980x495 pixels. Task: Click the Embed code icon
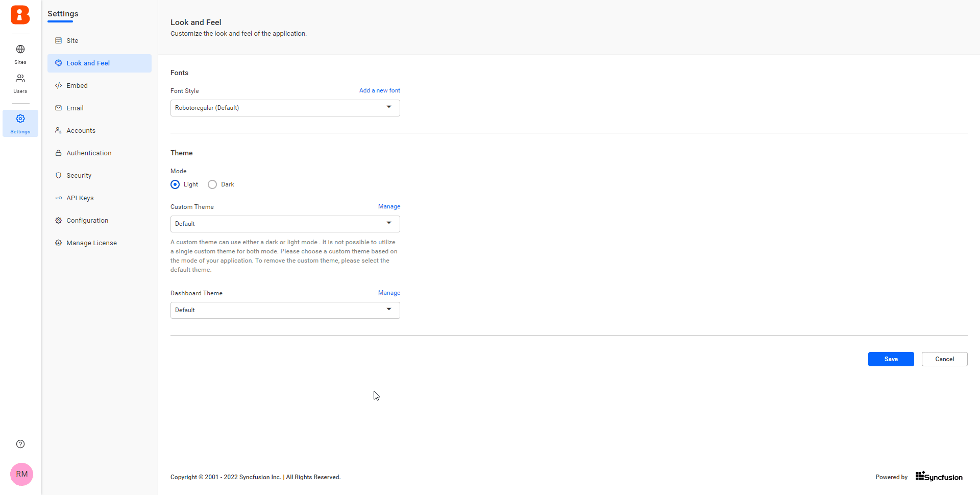pyautogui.click(x=59, y=86)
